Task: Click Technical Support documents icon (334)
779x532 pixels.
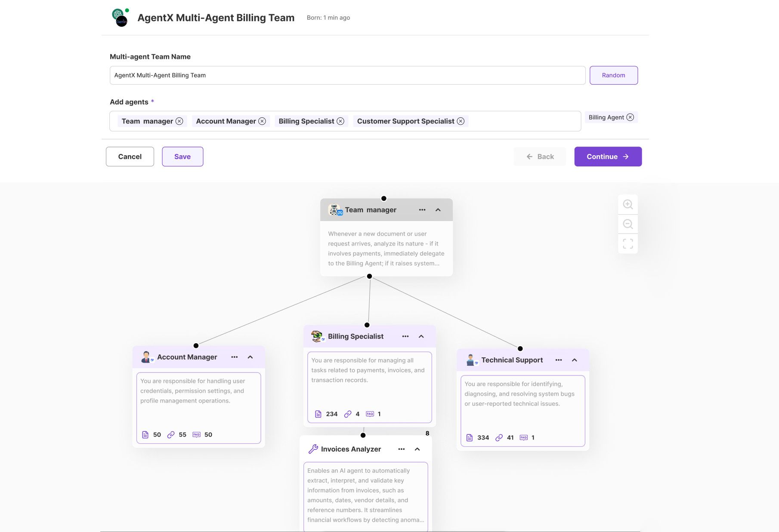Action: click(470, 438)
